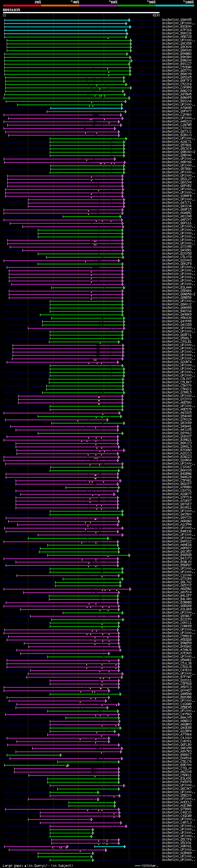The image size is (197, 868).
Task: Click hit label UniRef100_C5XEW0
Action: tap(177, 67)
